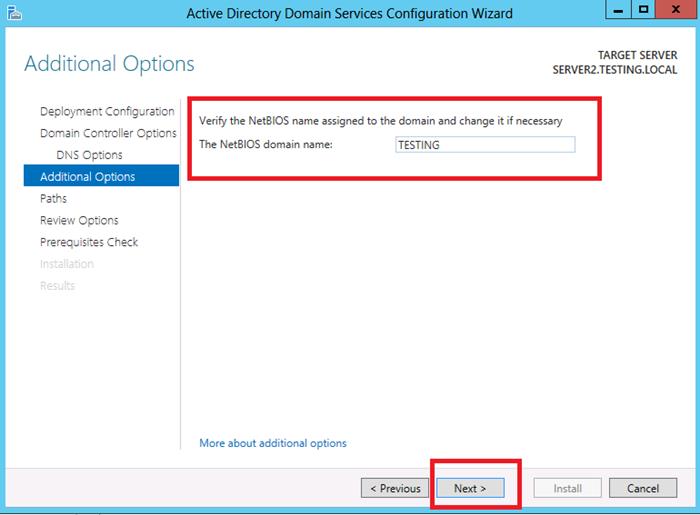Click the SERVER2.TESTING.LOCAL target server text
Viewport: 700px width, 515px height.
(615, 70)
